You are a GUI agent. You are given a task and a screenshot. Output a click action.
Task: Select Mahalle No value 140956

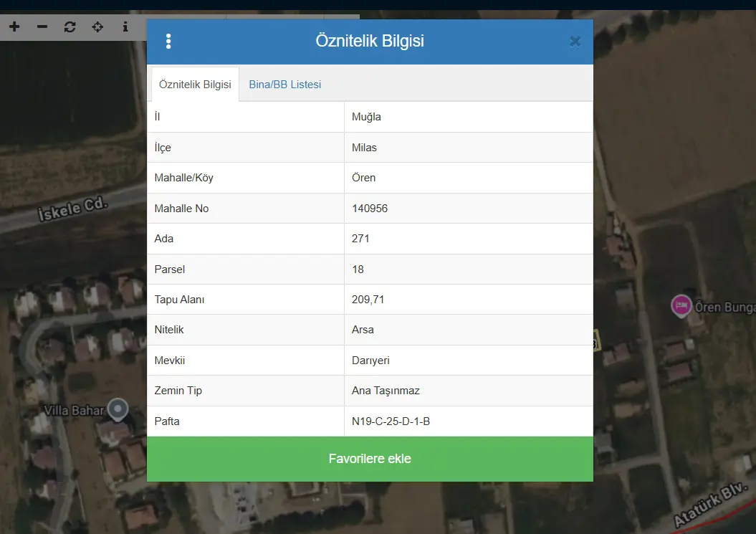(370, 209)
